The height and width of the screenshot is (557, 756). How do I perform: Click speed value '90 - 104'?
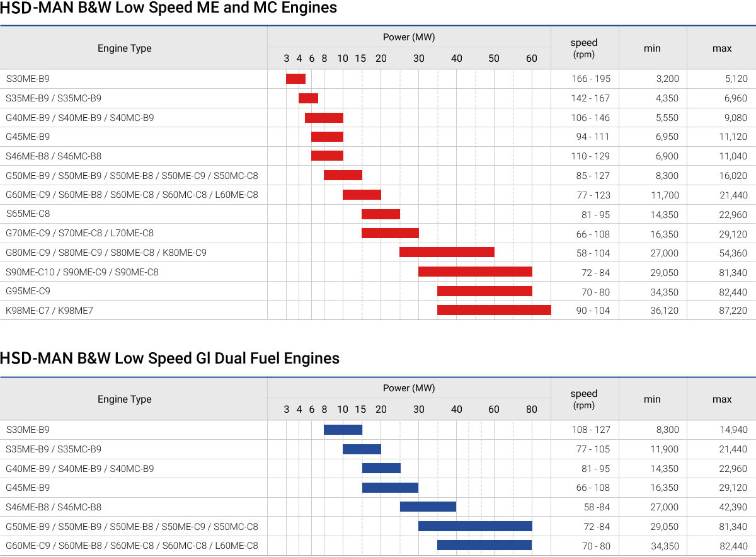point(593,311)
